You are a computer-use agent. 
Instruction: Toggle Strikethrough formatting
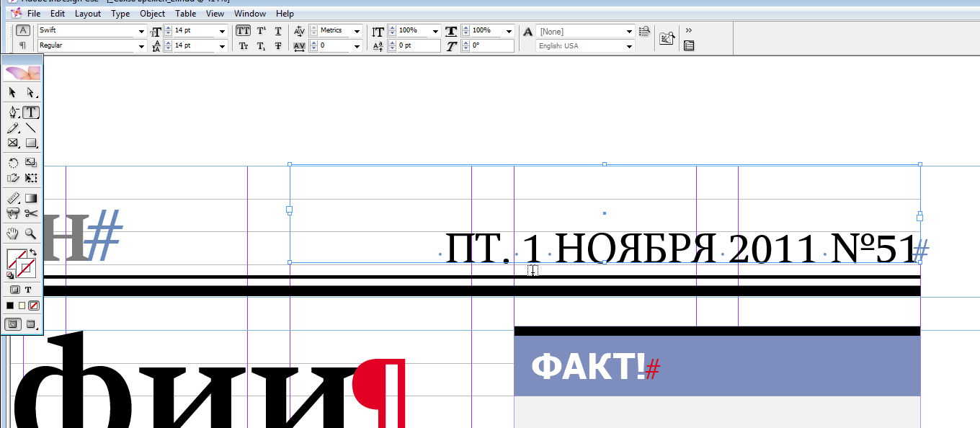coord(278,46)
